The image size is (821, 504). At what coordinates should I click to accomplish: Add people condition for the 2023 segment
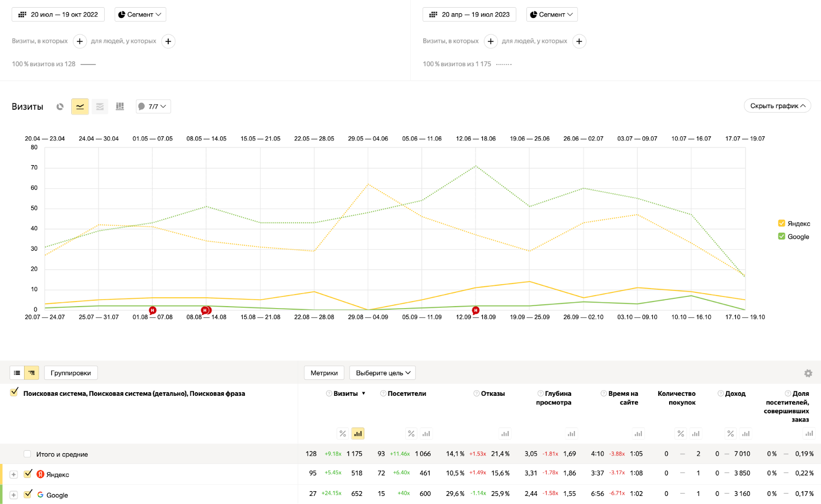579,41
